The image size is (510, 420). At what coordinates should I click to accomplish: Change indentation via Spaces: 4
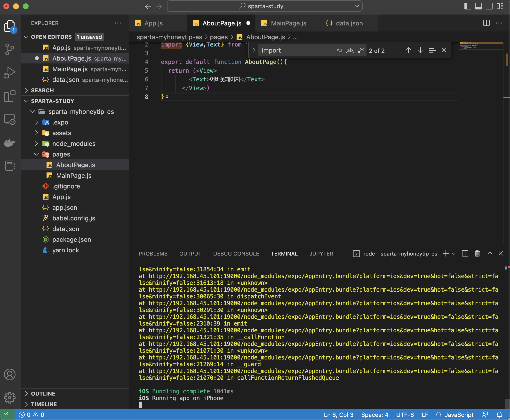[375, 415]
